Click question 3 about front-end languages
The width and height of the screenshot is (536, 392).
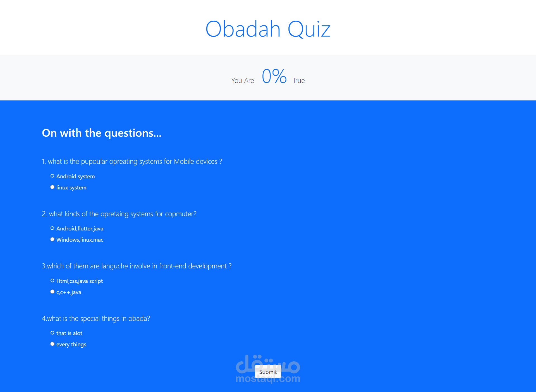[x=136, y=266]
